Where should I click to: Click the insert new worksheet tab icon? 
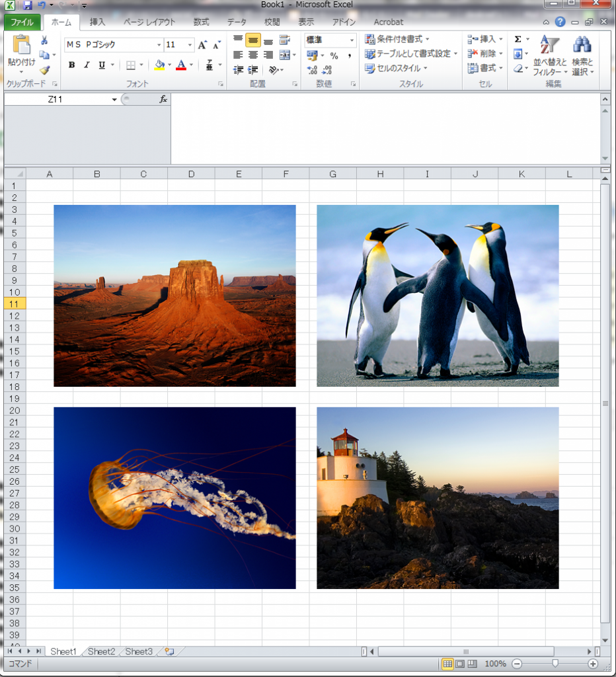coord(169,651)
